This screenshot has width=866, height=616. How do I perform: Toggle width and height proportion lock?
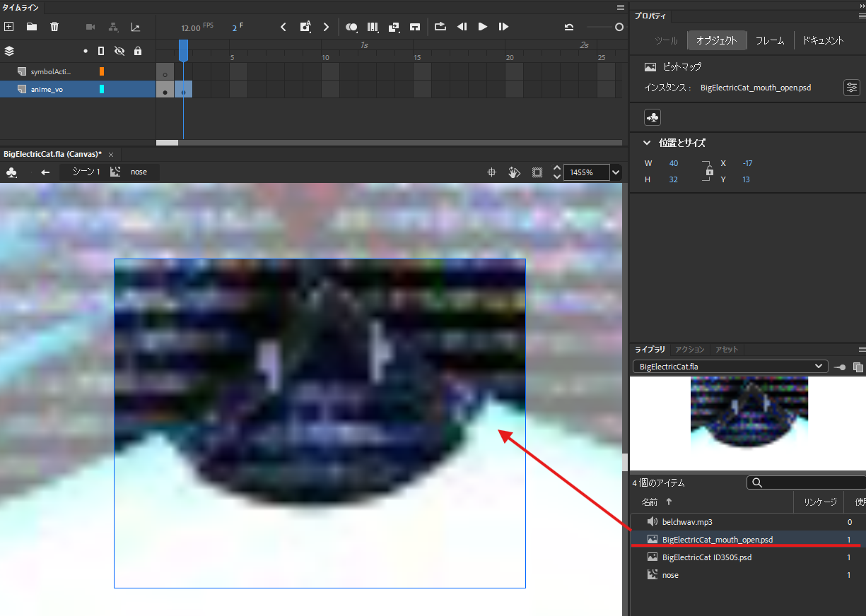click(x=709, y=172)
